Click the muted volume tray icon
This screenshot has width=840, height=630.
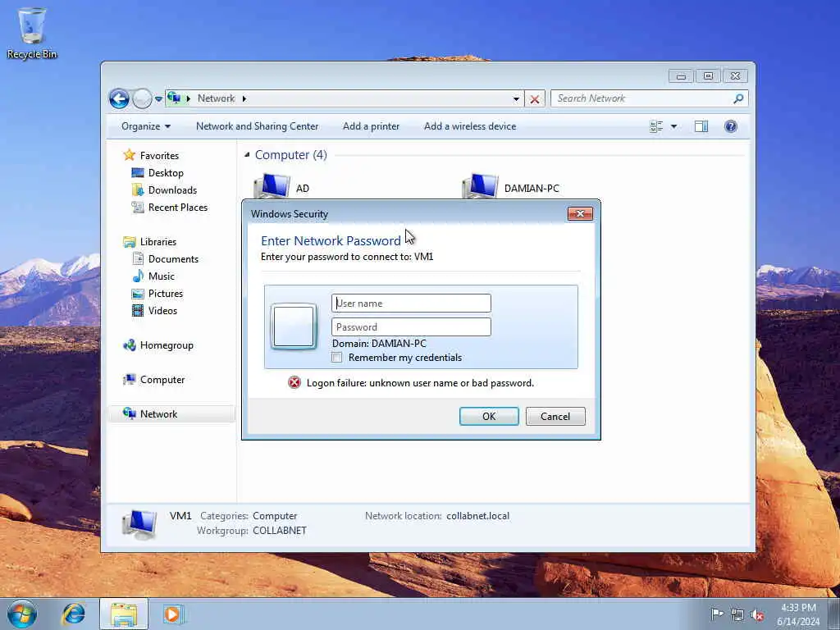(757, 615)
